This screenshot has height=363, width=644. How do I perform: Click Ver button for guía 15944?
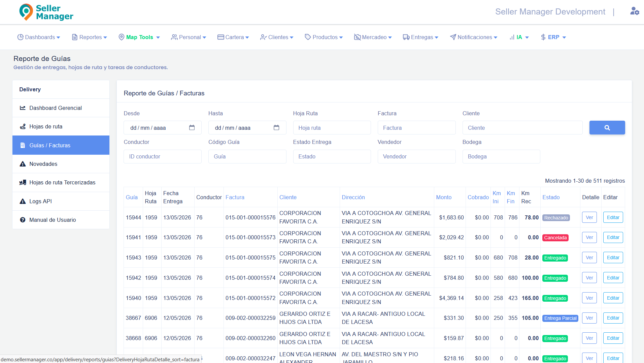pos(589,217)
